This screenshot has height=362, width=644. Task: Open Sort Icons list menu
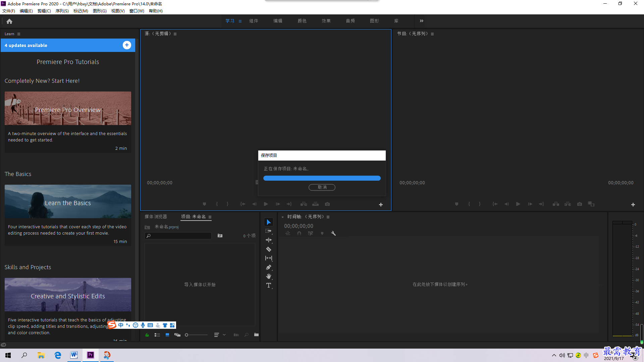pyautogui.click(x=220, y=335)
